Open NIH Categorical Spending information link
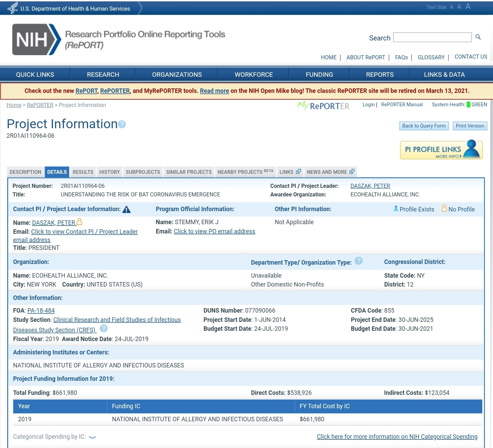Screen dimensions: 493x448 397,437
